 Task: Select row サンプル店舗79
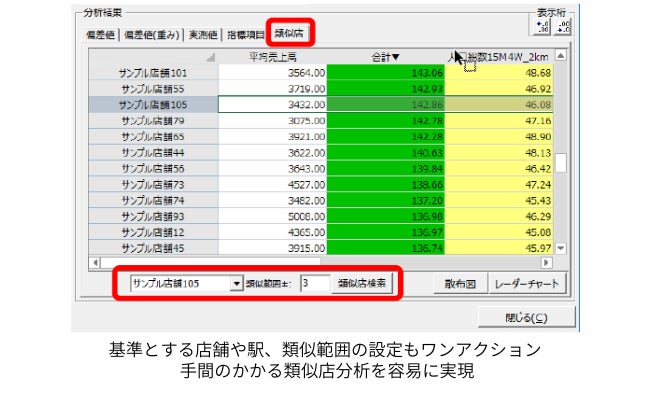point(153,121)
